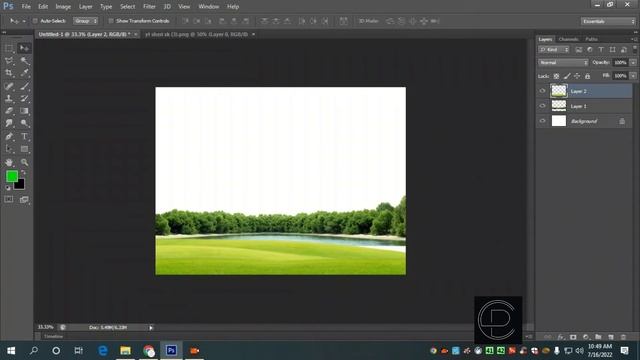Open blend mode Normal dropdown

(563, 62)
